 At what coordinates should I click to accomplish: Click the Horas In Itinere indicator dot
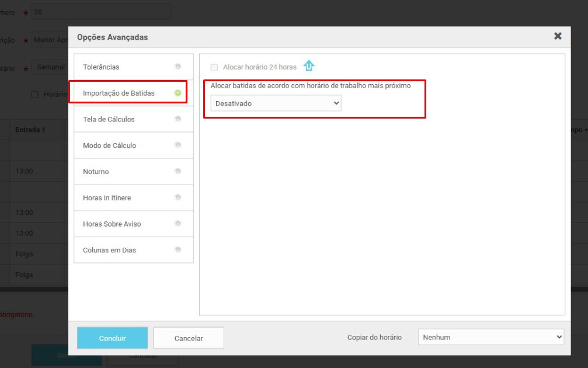point(178,197)
